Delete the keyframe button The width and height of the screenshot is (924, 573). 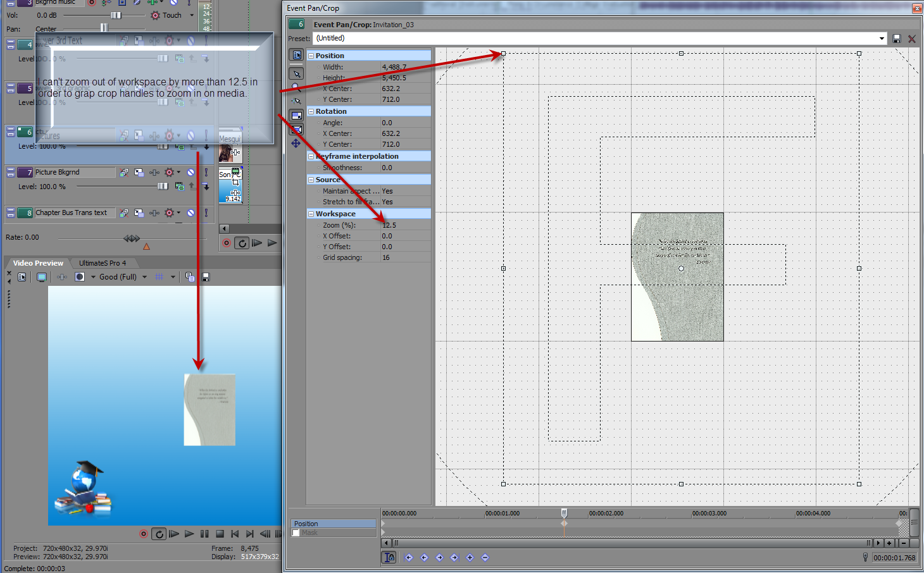(485, 557)
